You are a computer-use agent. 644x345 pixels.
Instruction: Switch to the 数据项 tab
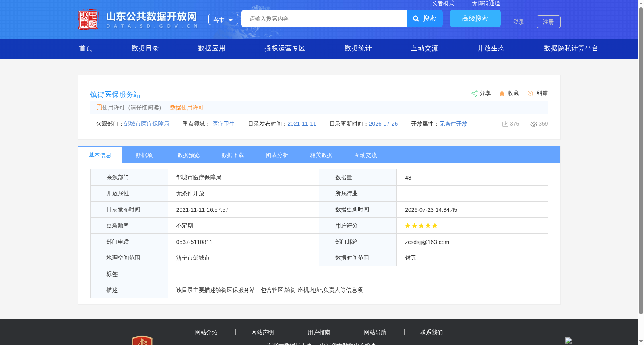[144, 155]
